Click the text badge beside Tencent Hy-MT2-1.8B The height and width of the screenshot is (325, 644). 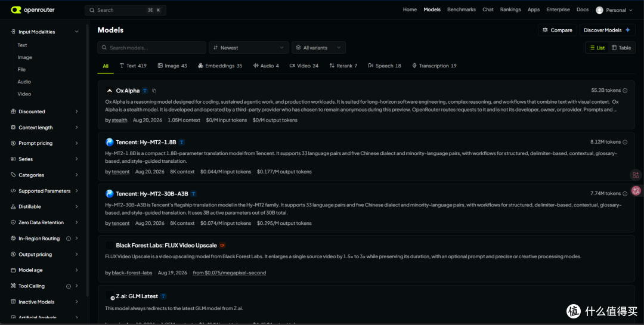click(x=181, y=142)
